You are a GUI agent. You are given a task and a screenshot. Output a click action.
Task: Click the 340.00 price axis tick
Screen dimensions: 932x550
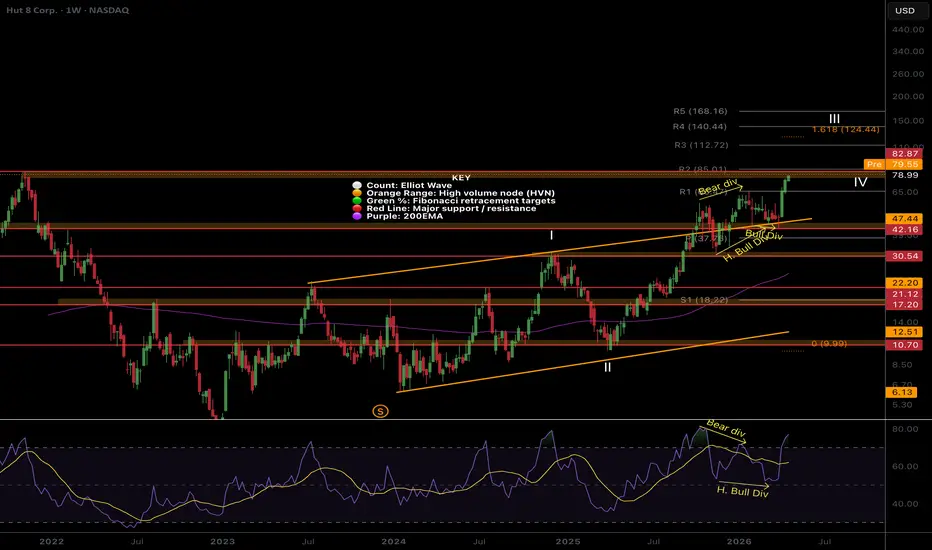click(x=908, y=52)
